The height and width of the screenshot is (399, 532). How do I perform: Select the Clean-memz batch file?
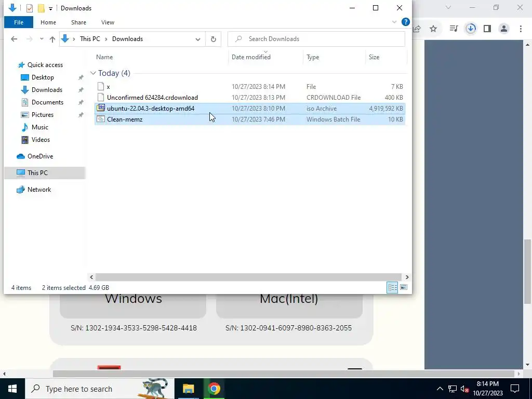pos(250,119)
